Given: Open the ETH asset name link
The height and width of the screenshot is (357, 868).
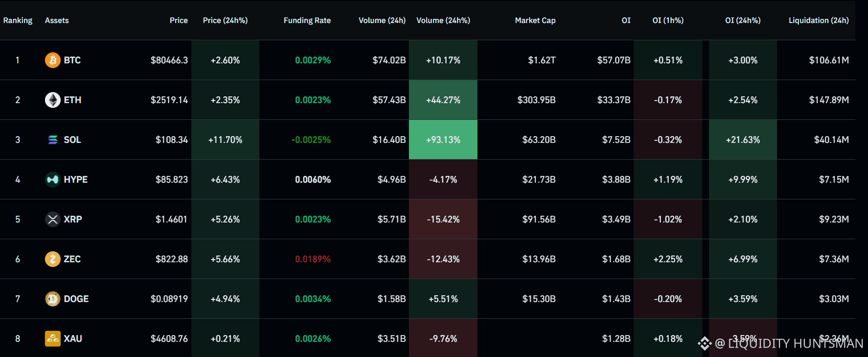Looking at the screenshot, I should [73, 100].
